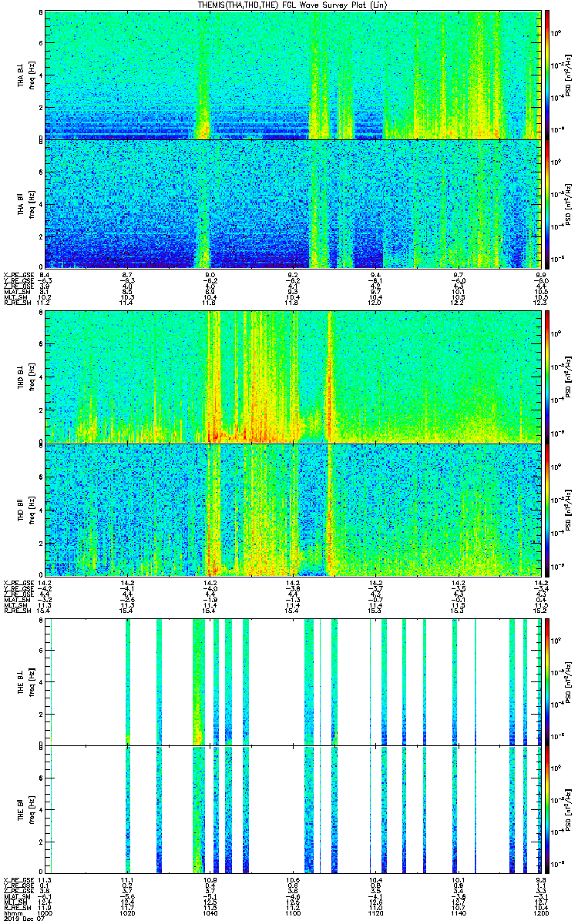Select the THD B-perpendicular spectrogram panel
The image size is (578, 924).
tap(294, 376)
